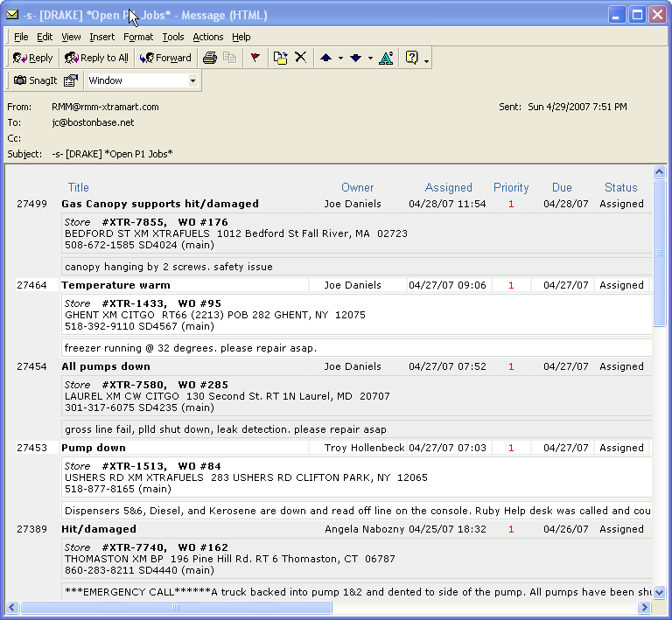The width and height of the screenshot is (672, 620).
Task: Click 'All pumps down' job title
Action: pos(106,366)
